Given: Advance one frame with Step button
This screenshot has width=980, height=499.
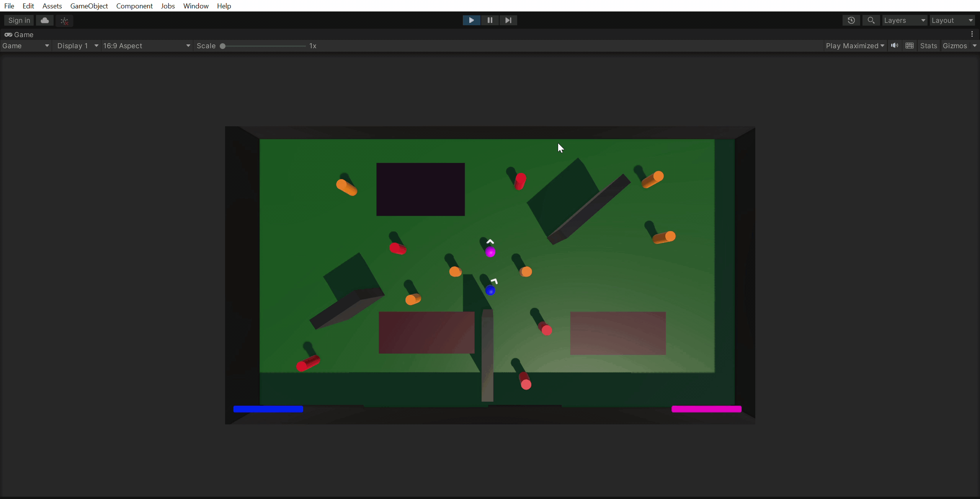Looking at the screenshot, I should pos(508,20).
